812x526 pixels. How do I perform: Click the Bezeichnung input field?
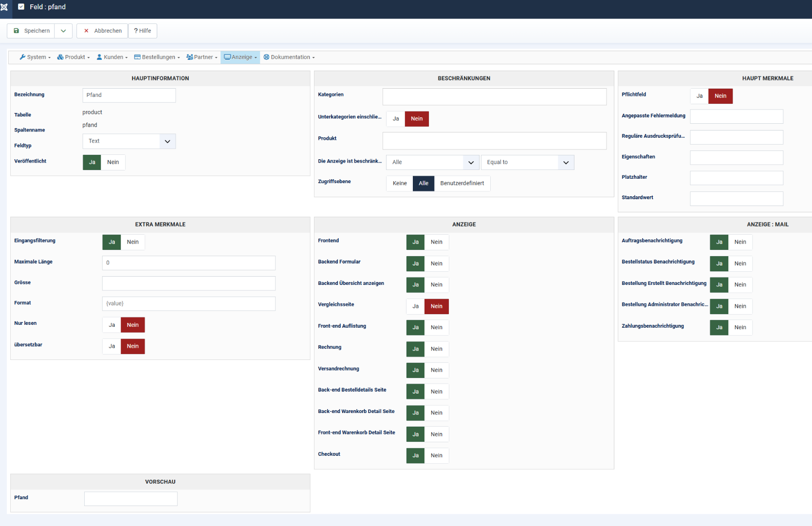point(129,95)
